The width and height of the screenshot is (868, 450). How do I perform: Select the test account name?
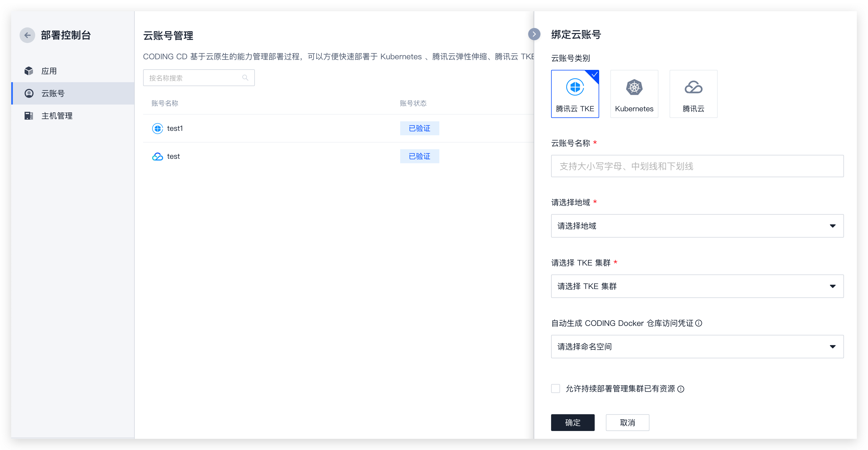(x=174, y=157)
